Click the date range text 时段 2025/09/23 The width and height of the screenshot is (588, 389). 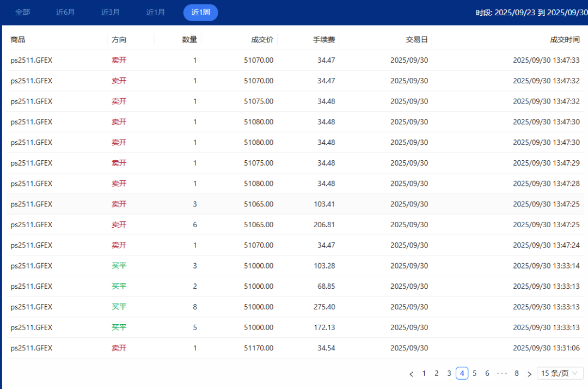(x=532, y=13)
